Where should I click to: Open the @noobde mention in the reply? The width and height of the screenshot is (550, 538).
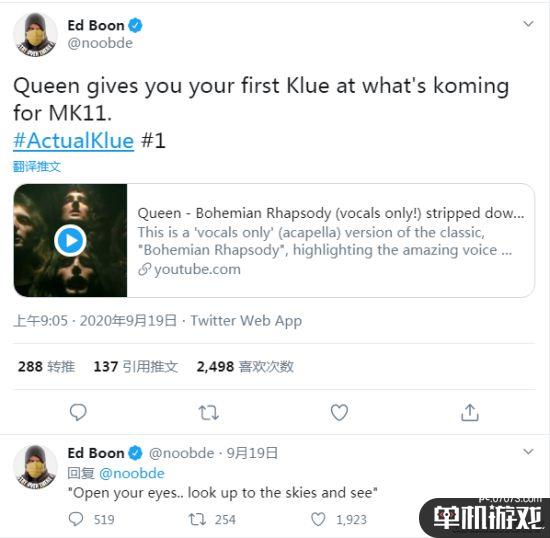[132, 473]
